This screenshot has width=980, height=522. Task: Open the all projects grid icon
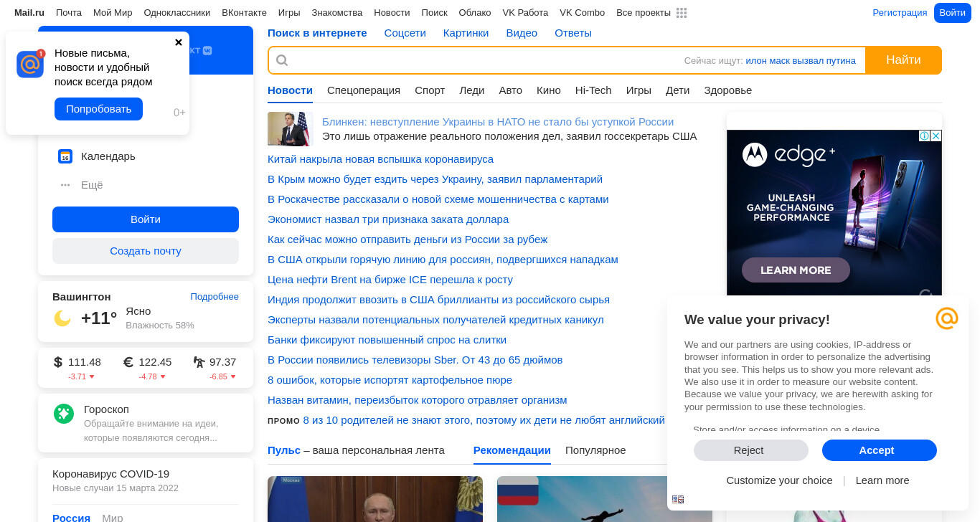point(682,13)
